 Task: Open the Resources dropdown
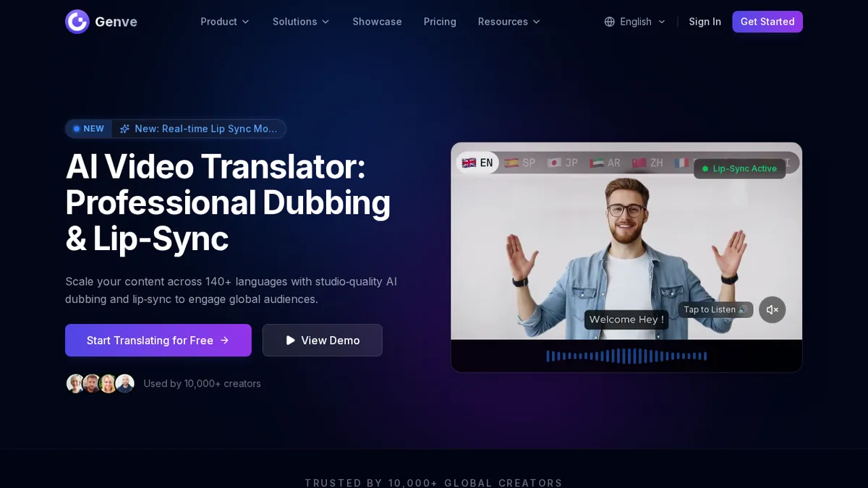click(509, 22)
